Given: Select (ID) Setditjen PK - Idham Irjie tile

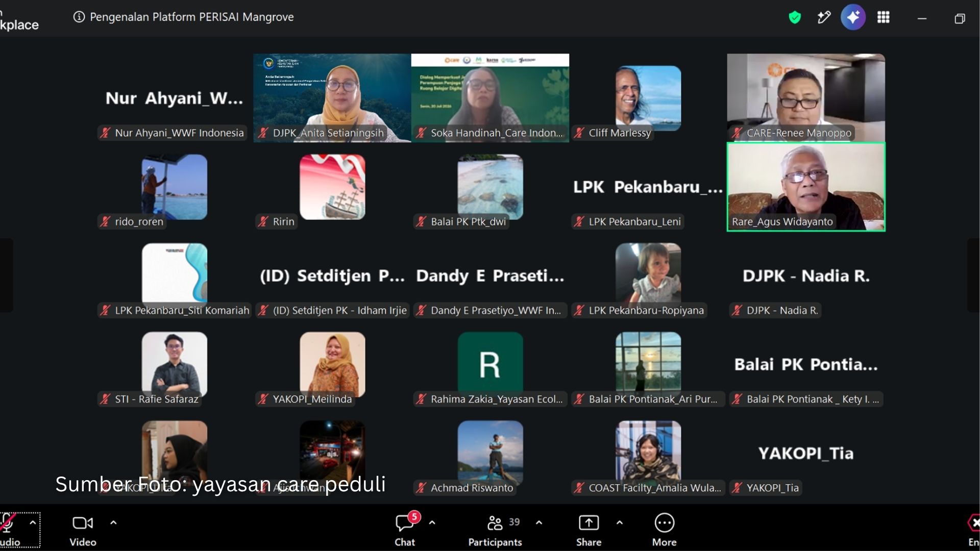Looking at the screenshot, I should point(332,275).
